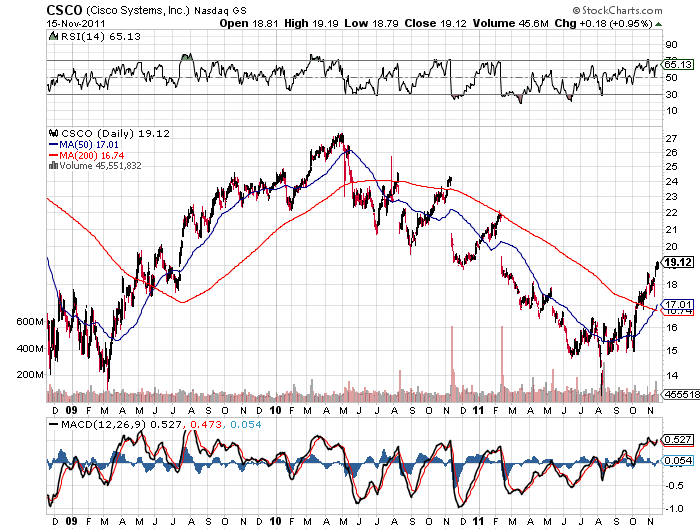Click the 400M volume axis label

30,348
